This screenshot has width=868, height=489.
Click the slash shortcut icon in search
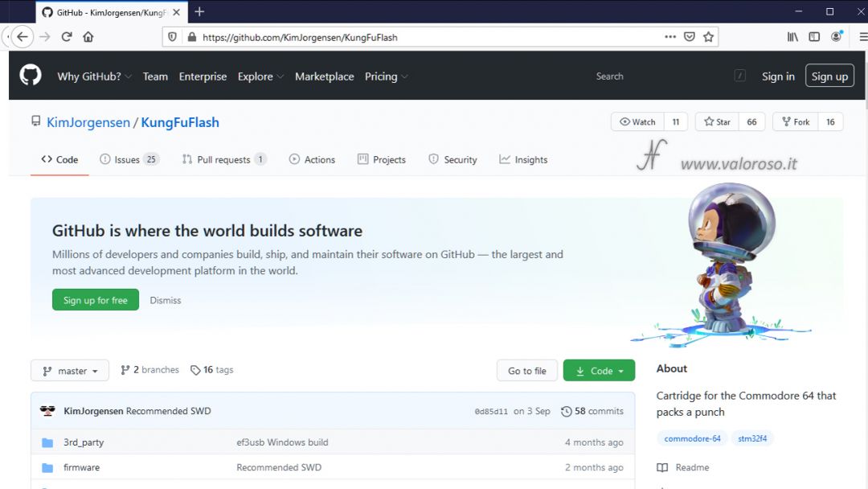(739, 76)
